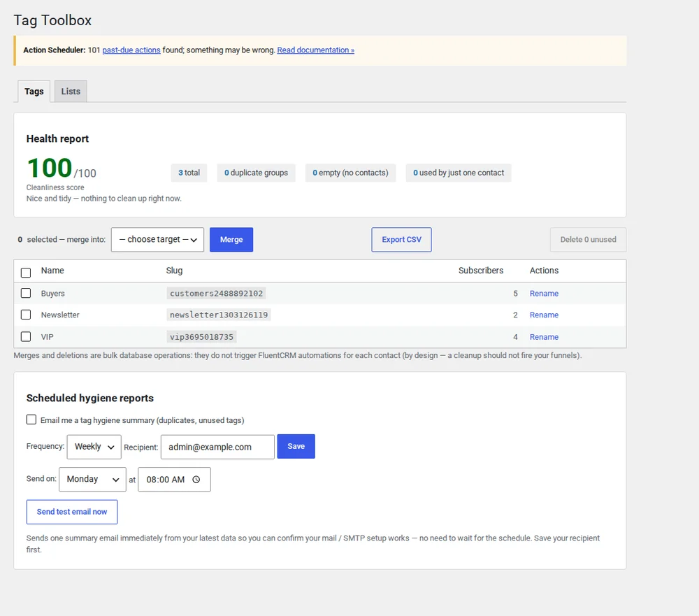Switch to the Tags tab
This screenshot has width=699, height=616.
coord(34,92)
